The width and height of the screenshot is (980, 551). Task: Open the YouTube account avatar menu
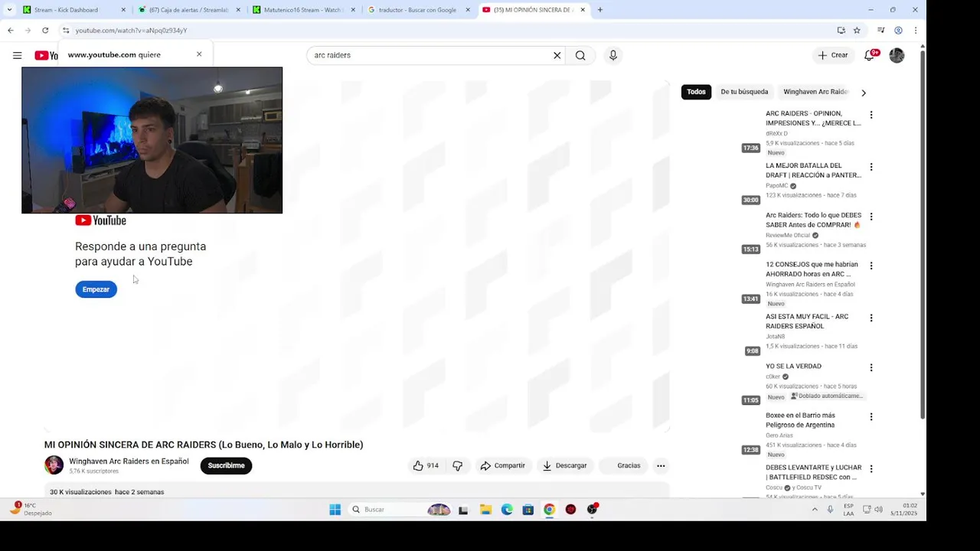(897, 55)
